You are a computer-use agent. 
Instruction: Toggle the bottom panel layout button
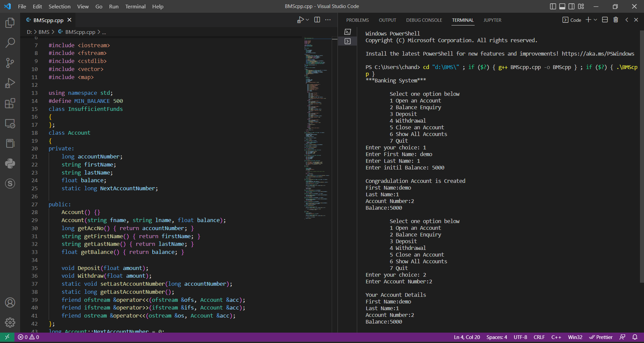562,6
